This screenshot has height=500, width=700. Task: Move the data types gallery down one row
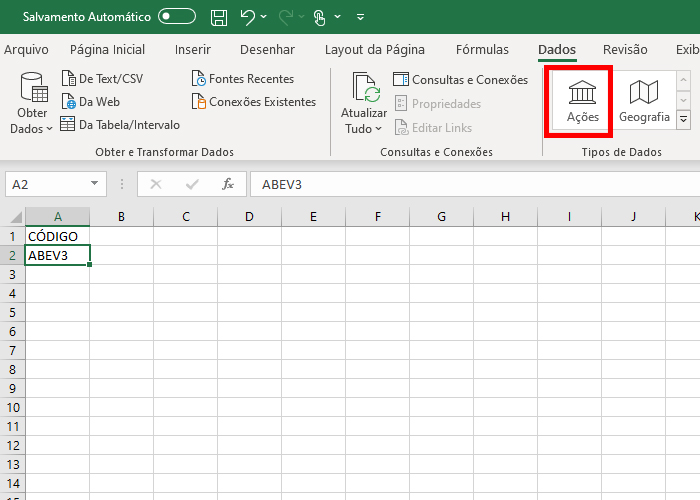tap(683, 100)
